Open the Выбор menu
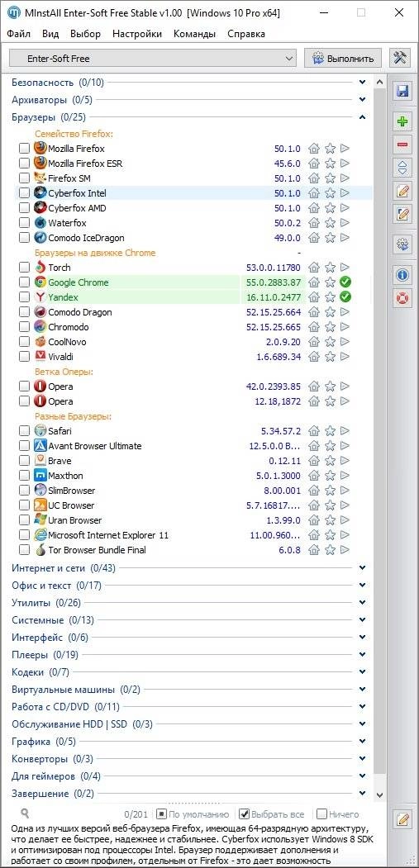This screenshot has height=868, width=419. [x=85, y=34]
